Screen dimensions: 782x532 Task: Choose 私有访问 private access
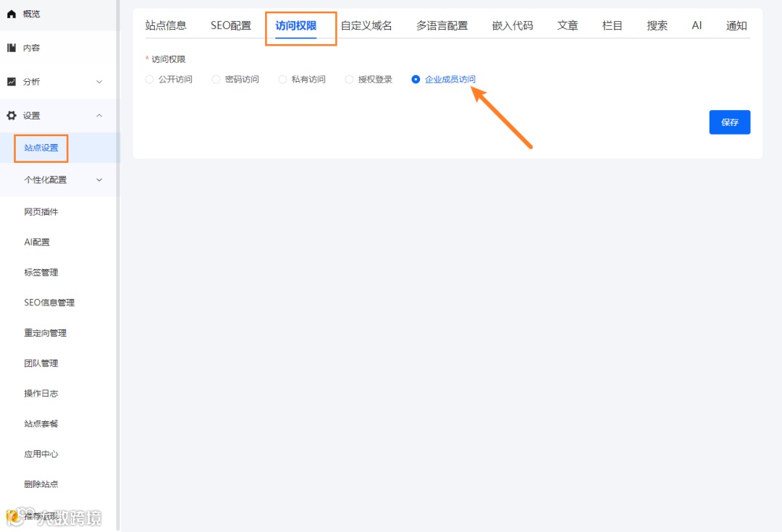click(282, 79)
